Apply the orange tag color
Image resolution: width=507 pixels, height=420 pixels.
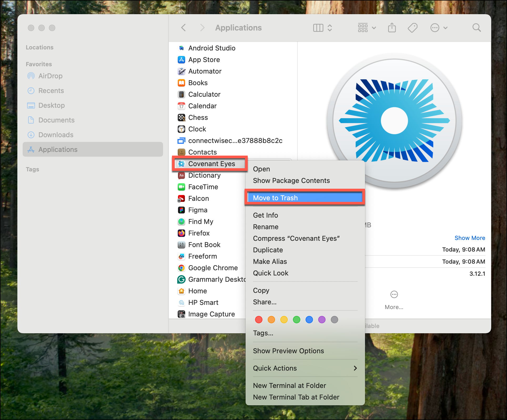click(x=271, y=320)
